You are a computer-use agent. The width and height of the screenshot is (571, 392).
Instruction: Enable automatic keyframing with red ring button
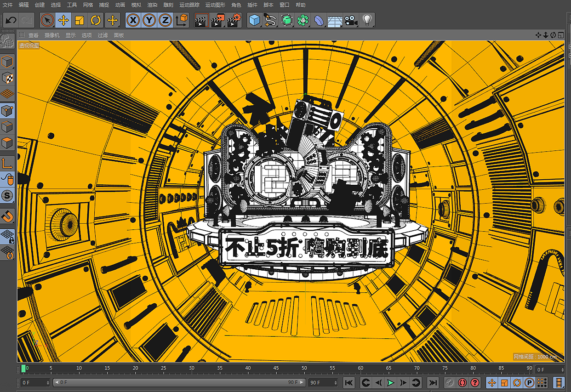tap(463, 382)
